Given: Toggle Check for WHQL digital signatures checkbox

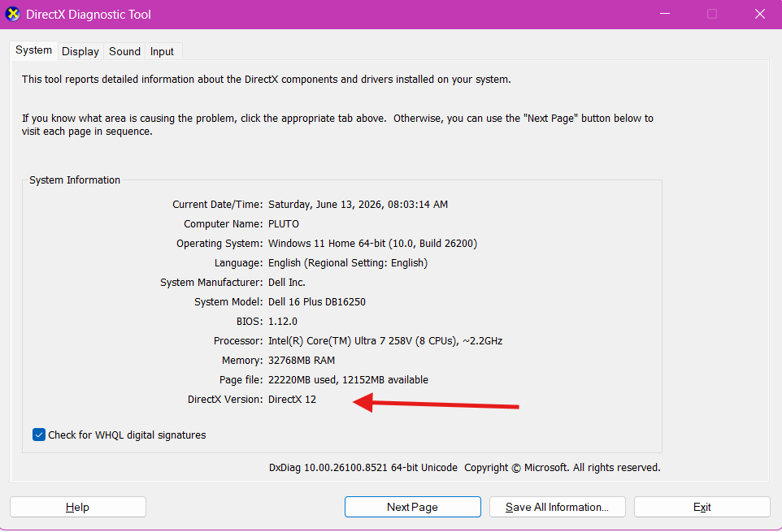Looking at the screenshot, I should click(39, 435).
